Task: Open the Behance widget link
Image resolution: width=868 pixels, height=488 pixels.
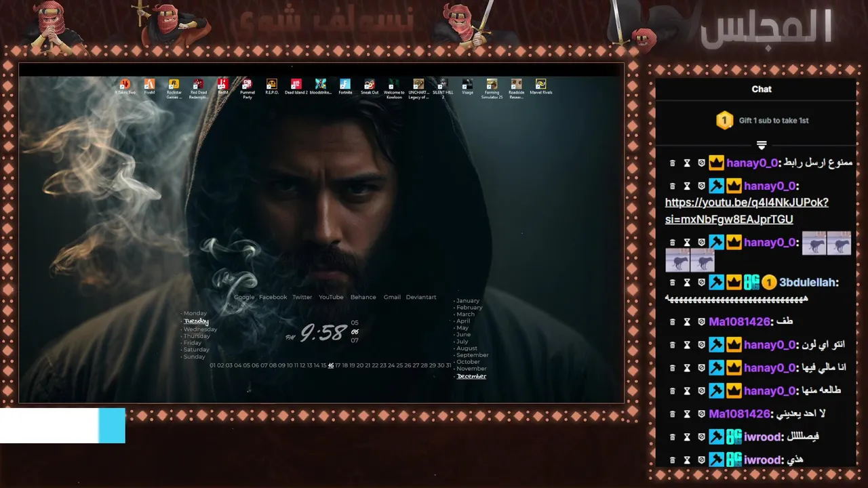Action: pyautogui.click(x=363, y=297)
